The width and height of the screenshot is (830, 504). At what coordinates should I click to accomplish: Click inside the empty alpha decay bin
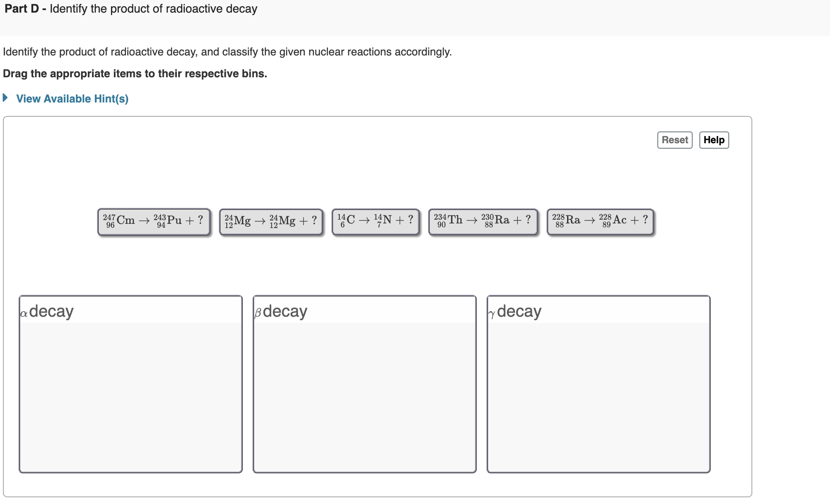tap(131, 397)
